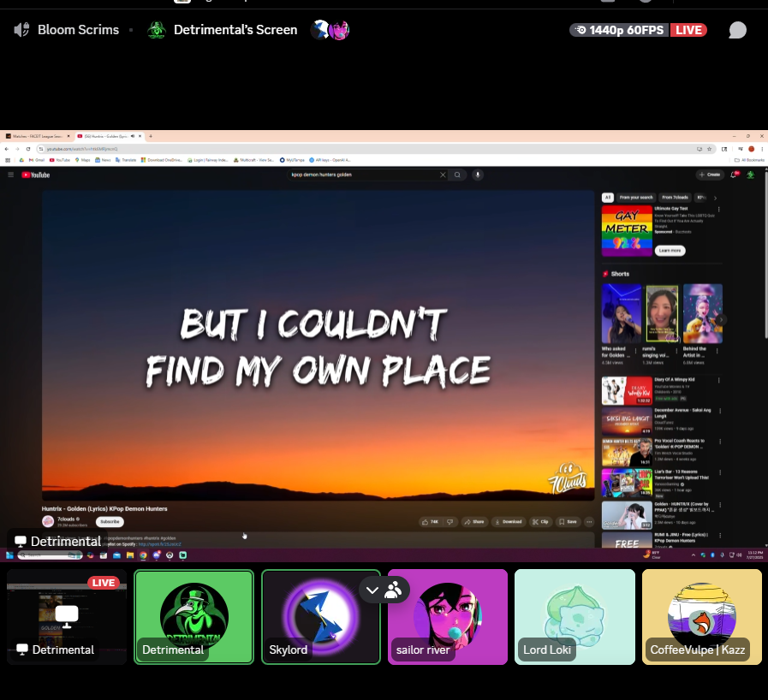Open more actions ellipsis under video
Image resolution: width=768 pixels, height=700 pixels.
tap(589, 522)
